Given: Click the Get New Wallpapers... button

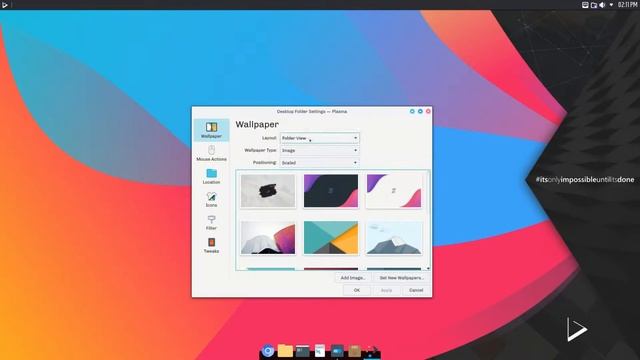Looking at the screenshot, I should tap(402, 278).
